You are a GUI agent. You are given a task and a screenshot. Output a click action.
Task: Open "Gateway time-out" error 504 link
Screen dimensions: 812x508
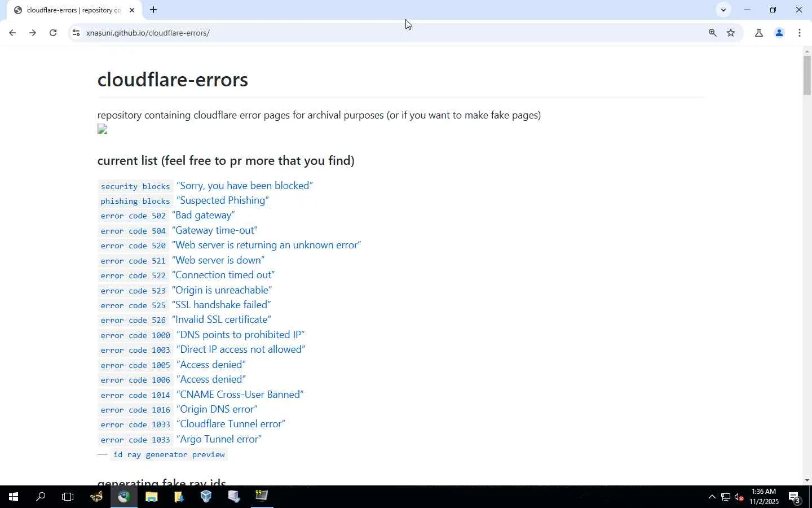(x=215, y=230)
